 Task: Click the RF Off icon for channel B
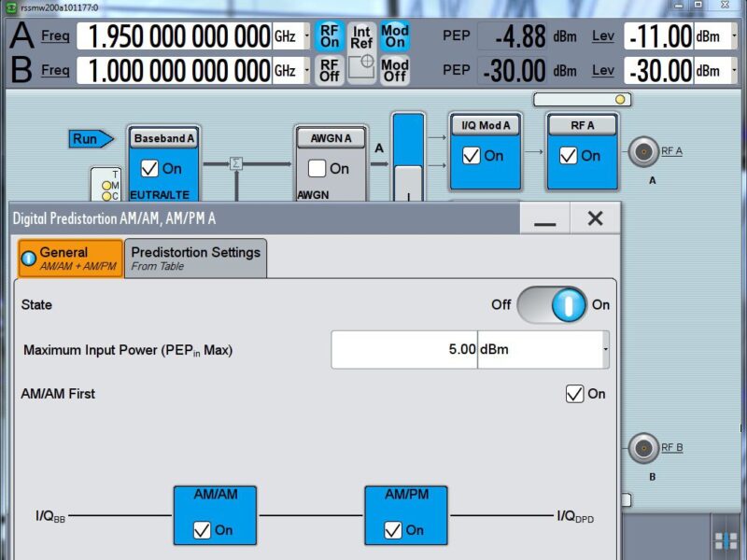point(329,67)
